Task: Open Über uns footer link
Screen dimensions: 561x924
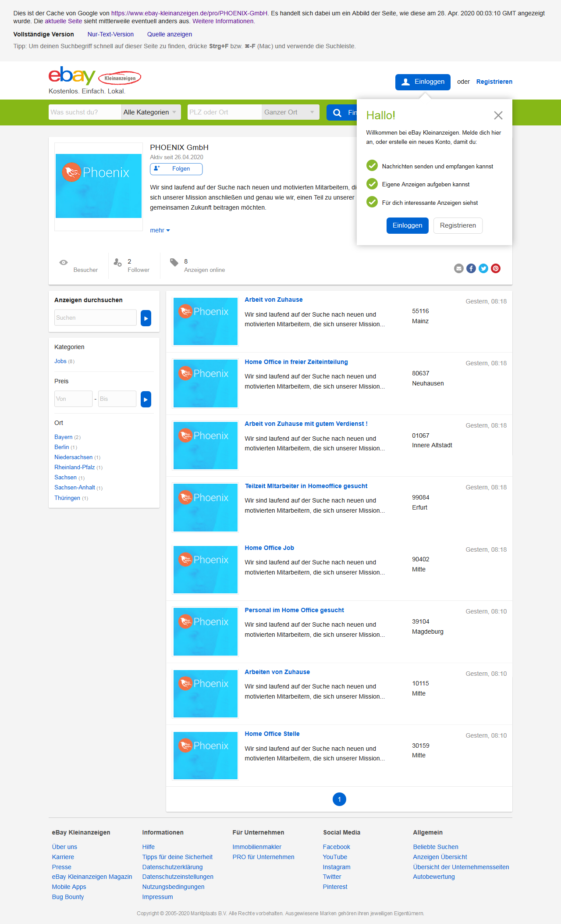Action: tap(64, 847)
